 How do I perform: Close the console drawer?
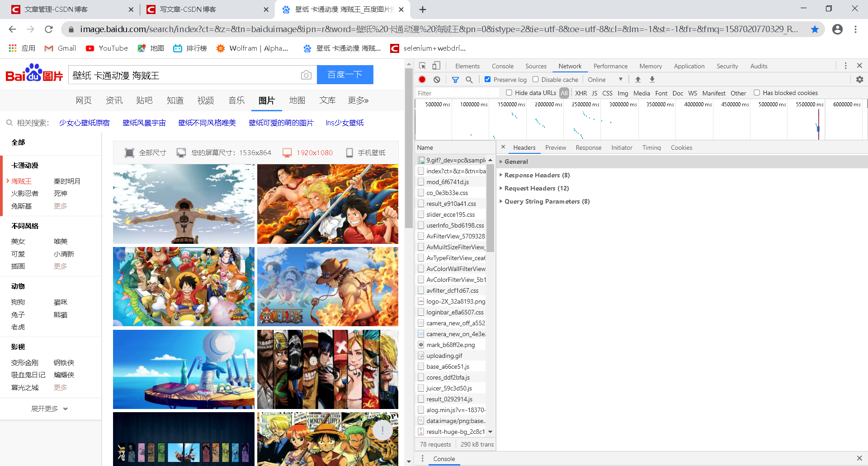click(859, 458)
